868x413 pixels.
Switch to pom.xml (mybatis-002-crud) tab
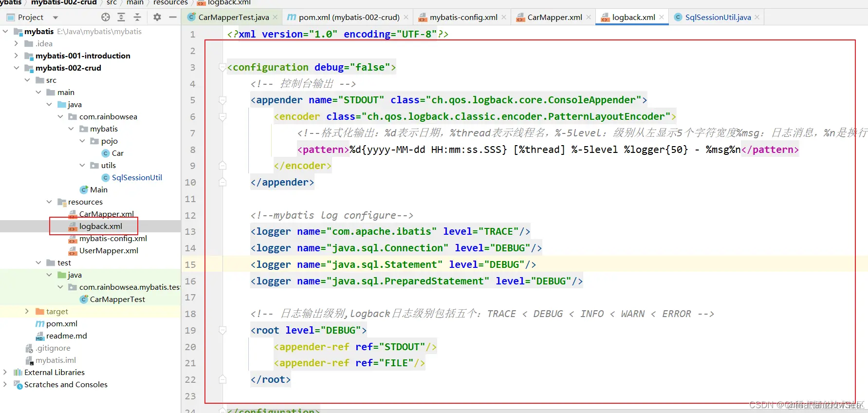pos(349,17)
